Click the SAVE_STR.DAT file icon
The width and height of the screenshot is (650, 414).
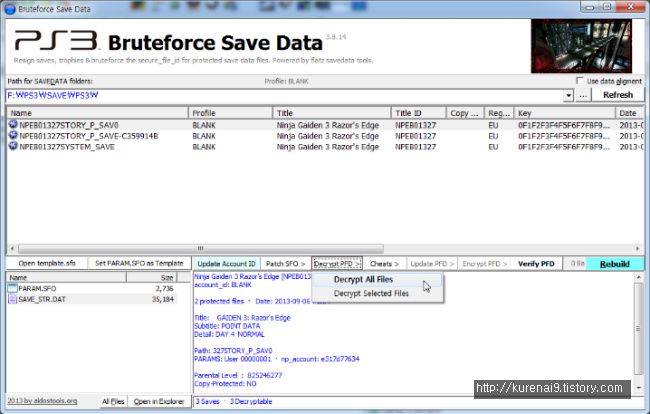(12, 299)
